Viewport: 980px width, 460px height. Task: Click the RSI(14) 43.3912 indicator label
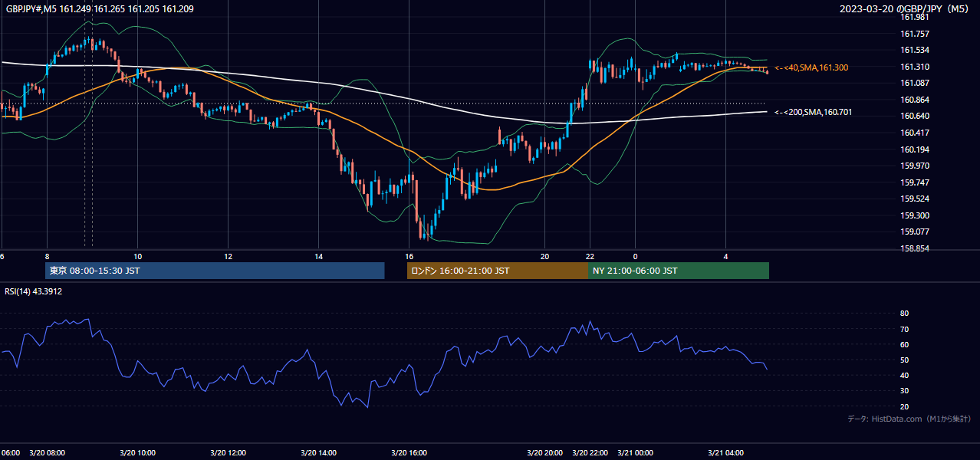click(34, 291)
